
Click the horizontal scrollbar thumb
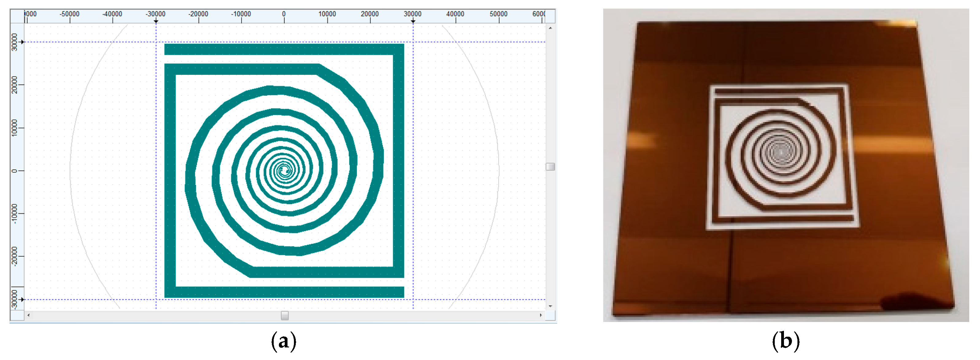[x=284, y=316]
